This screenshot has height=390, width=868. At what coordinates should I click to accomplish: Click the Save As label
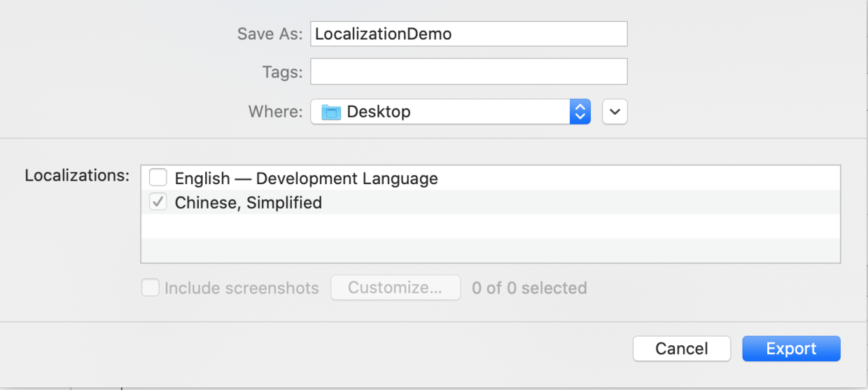269,34
